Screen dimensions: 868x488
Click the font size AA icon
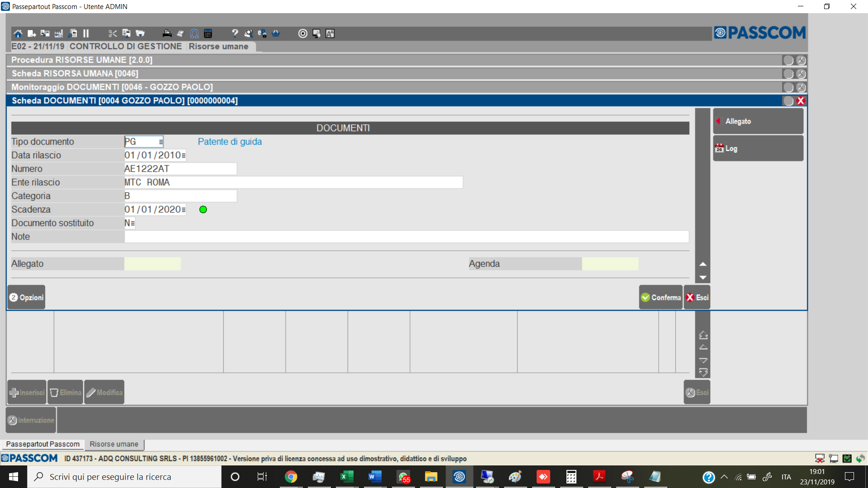[x=330, y=33]
